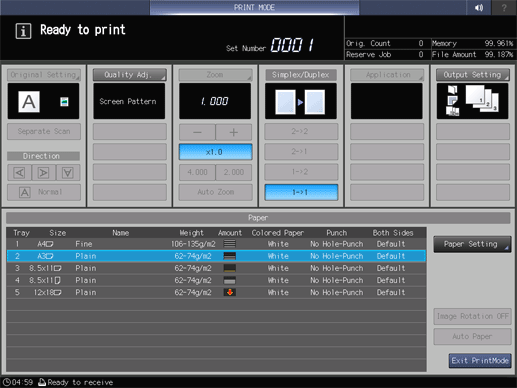Click the clock icon in status bar
Screen dimensions: 517x388
click(7, 382)
